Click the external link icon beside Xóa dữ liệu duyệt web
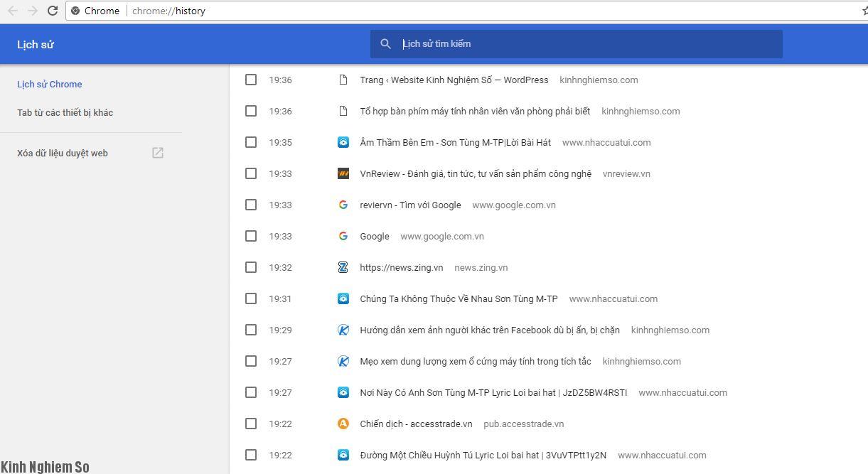 click(x=158, y=153)
